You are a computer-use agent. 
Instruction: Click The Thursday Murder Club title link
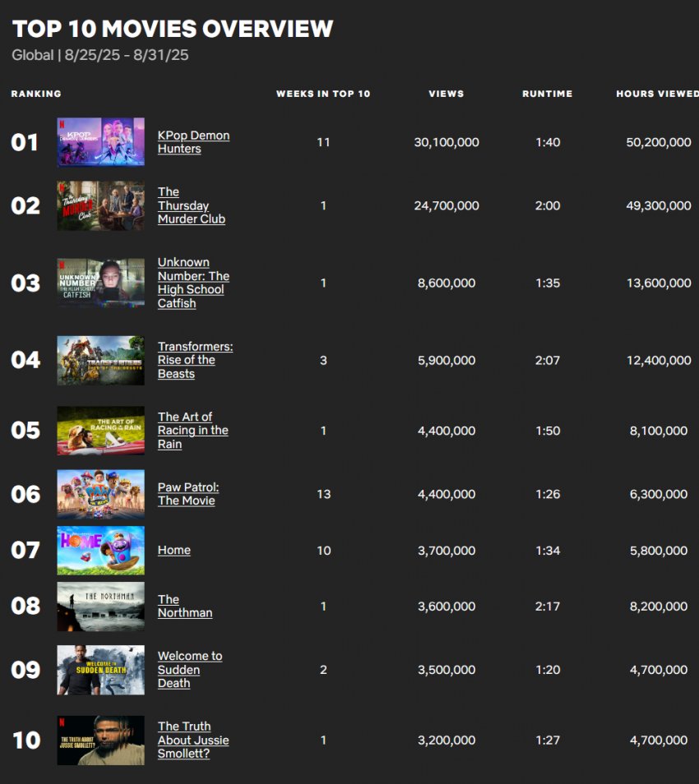click(191, 205)
